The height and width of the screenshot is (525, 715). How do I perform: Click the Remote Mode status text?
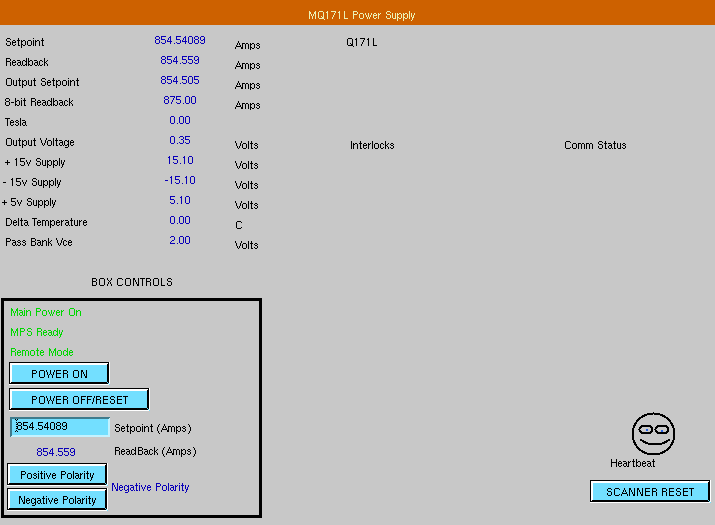click(41, 353)
